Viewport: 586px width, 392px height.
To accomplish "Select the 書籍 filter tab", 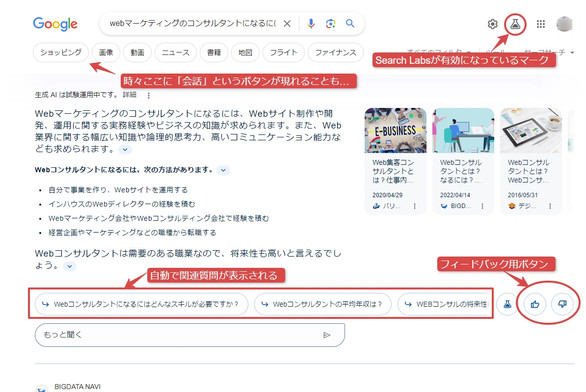I will [214, 52].
